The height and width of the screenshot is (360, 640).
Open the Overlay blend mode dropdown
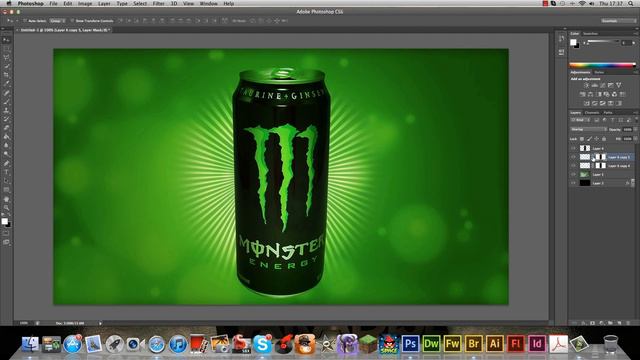[589, 129]
